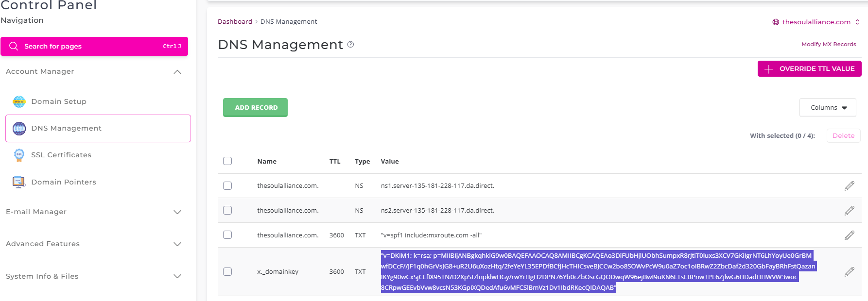Click the highlighted DKIM key value text
This screenshot has height=301, width=868.
[598, 272]
